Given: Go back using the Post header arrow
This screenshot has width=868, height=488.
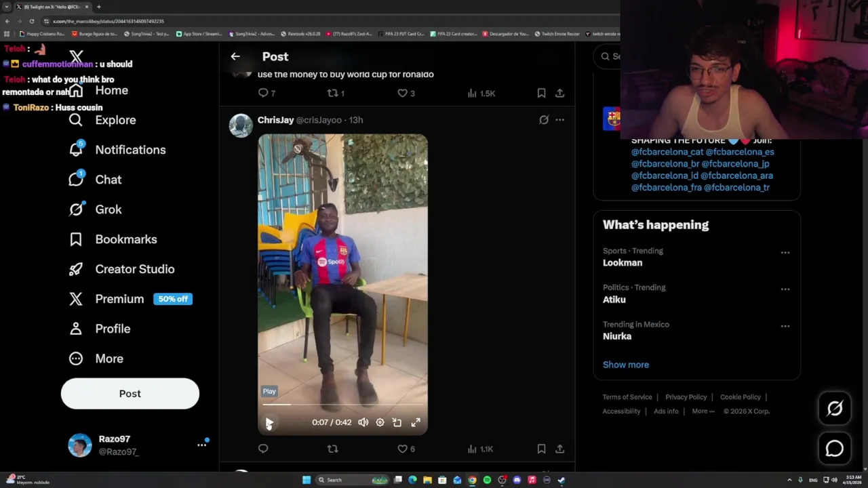Looking at the screenshot, I should [235, 57].
